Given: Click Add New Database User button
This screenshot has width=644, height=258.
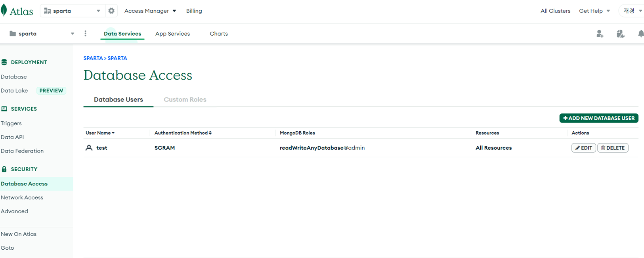Looking at the screenshot, I should 599,118.
